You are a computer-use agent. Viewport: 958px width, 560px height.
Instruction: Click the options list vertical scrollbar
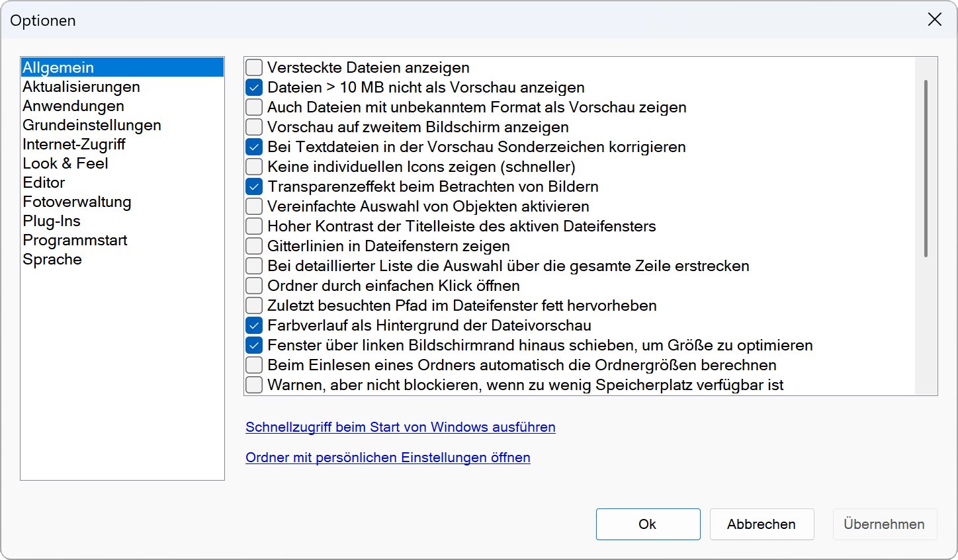click(926, 169)
